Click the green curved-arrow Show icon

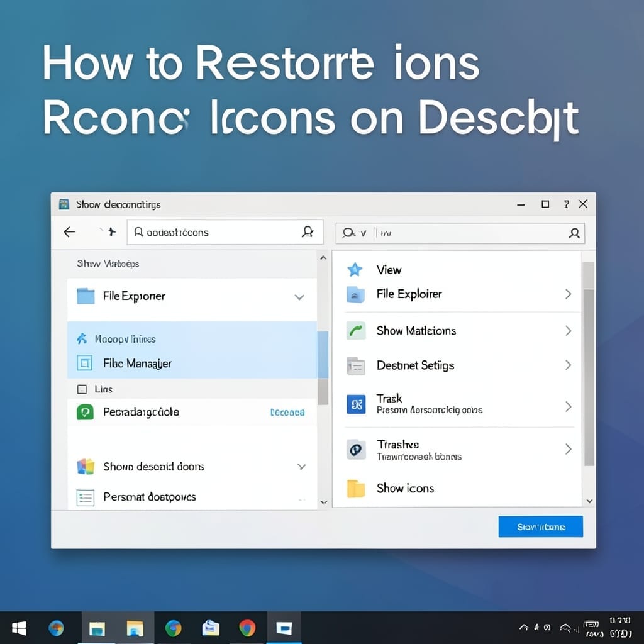click(356, 331)
